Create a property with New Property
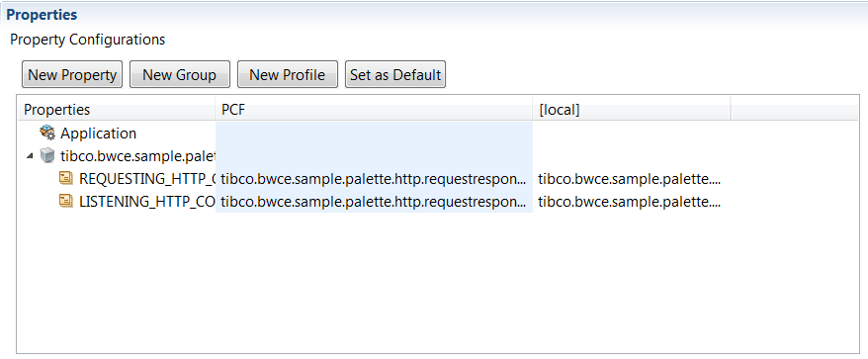This screenshot has height=359, width=868. click(72, 74)
